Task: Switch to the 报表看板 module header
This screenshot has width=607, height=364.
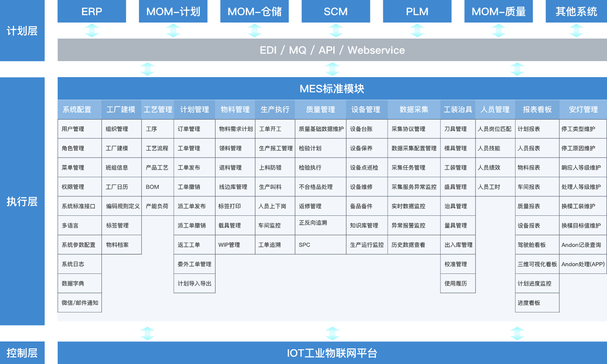Action: 537,110
